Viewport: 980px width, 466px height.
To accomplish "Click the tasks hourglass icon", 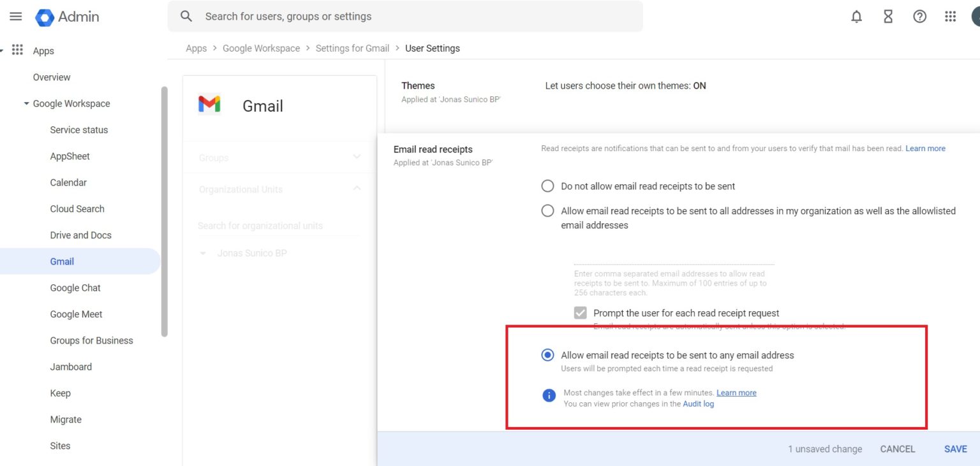I will tap(887, 17).
